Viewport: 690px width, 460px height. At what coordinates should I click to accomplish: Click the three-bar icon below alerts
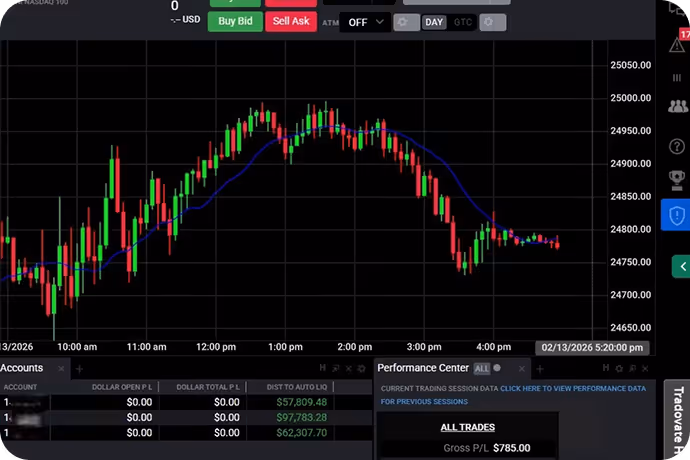[677, 78]
